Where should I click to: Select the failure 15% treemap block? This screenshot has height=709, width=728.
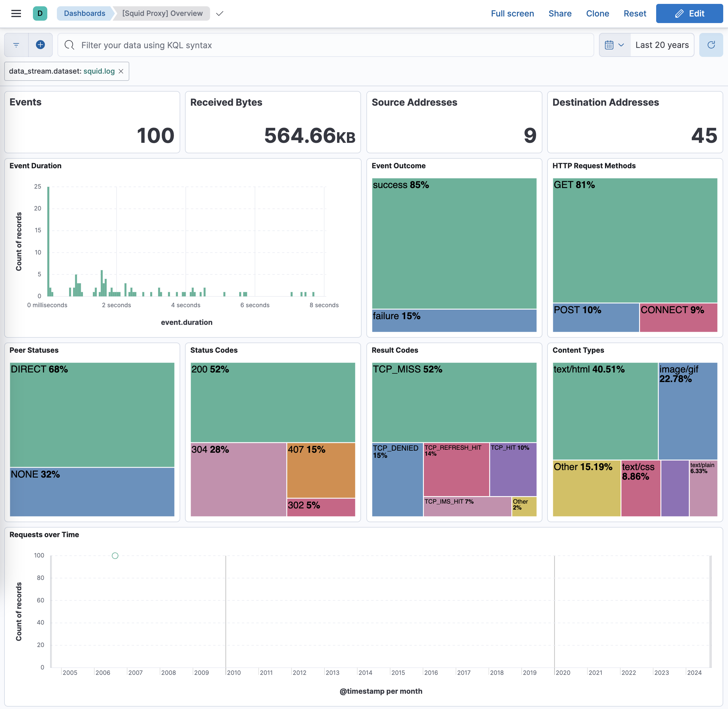[454, 321]
